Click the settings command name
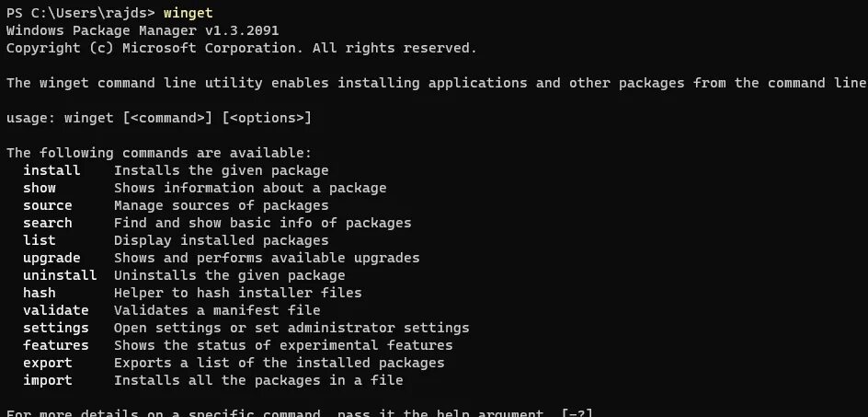The width and height of the screenshot is (868, 417). coord(56,328)
